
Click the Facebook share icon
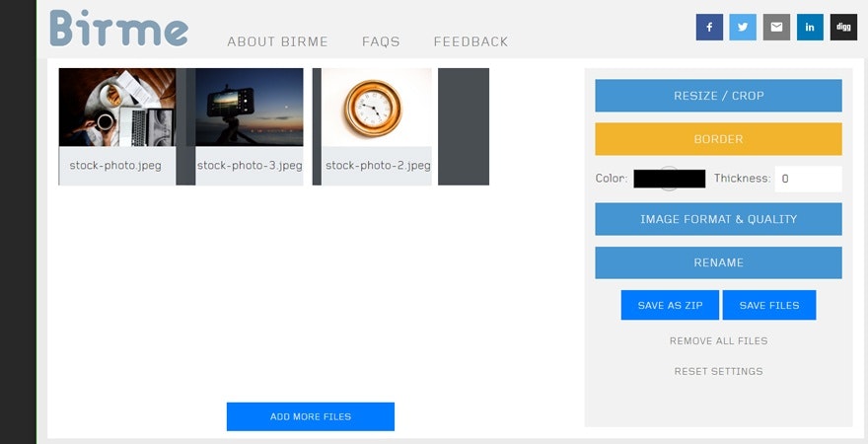(709, 27)
